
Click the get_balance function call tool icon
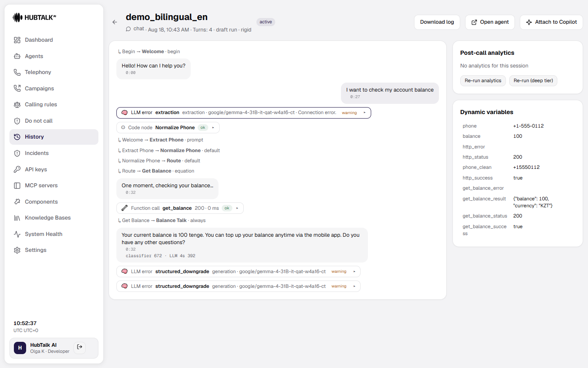(x=125, y=208)
